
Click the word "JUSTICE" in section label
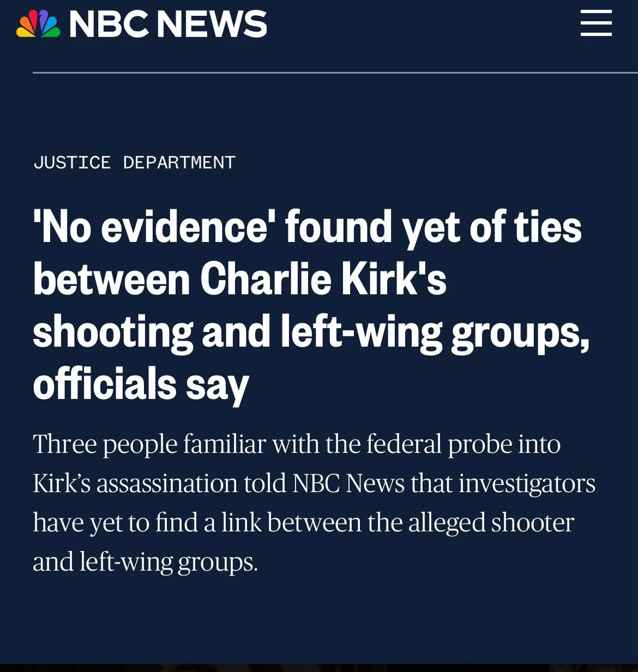[72, 162]
